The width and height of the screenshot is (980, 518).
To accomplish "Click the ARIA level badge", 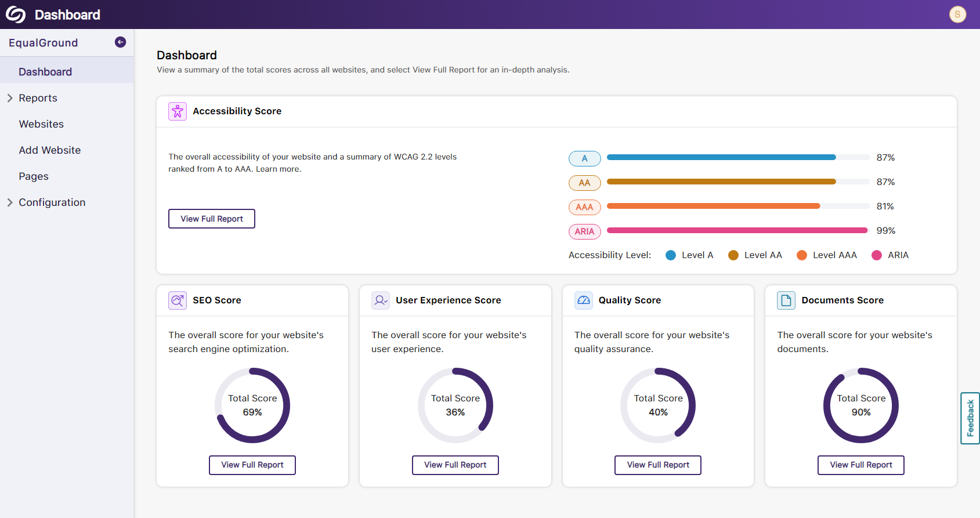I will [x=584, y=231].
